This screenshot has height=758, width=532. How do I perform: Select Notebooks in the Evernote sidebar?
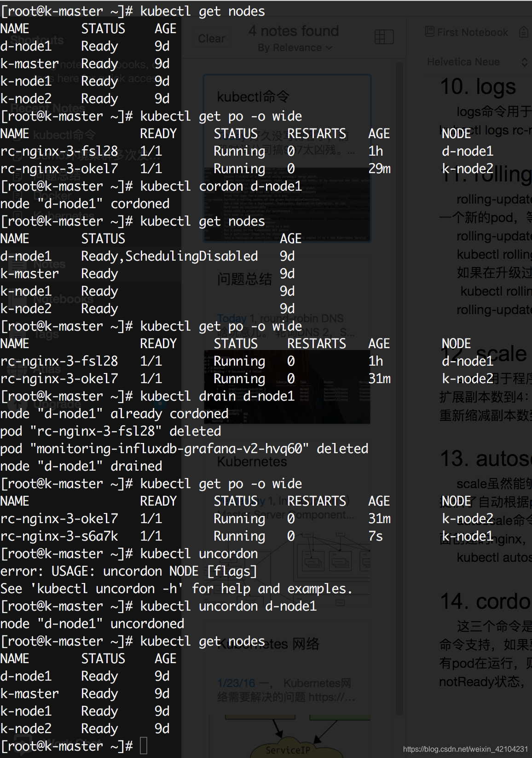click(x=63, y=299)
